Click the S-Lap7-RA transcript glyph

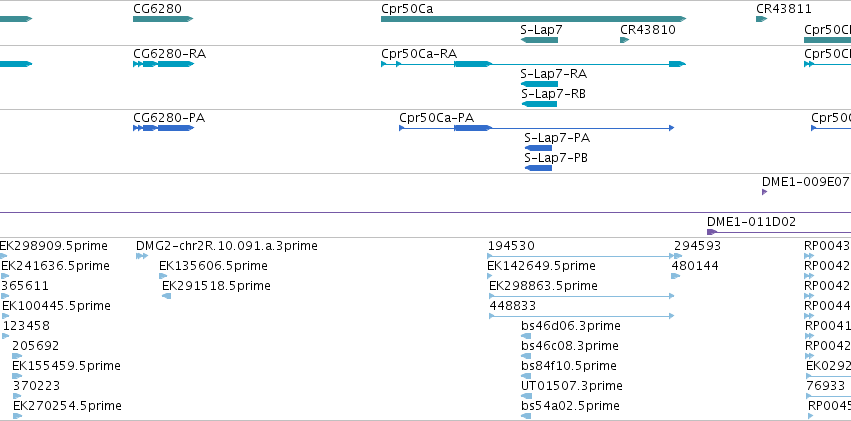(539, 84)
